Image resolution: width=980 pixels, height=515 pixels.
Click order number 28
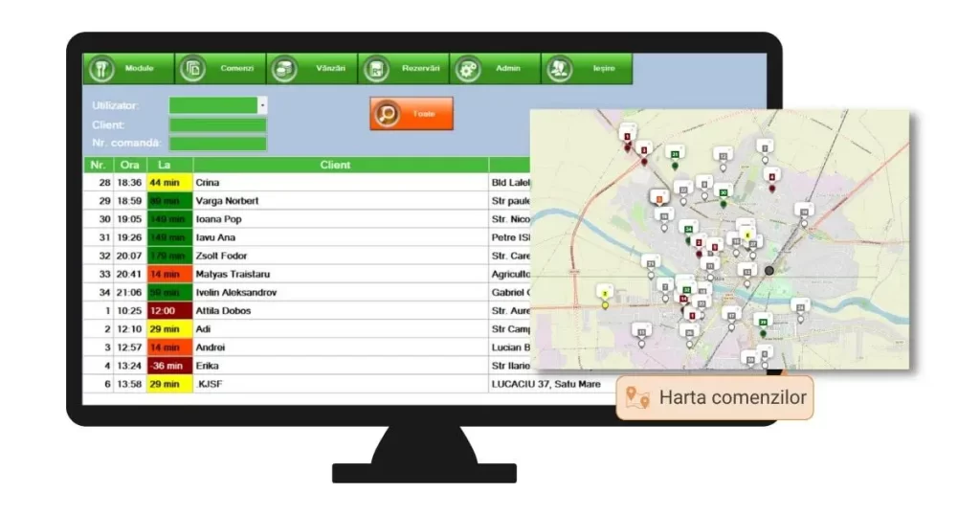(x=104, y=183)
